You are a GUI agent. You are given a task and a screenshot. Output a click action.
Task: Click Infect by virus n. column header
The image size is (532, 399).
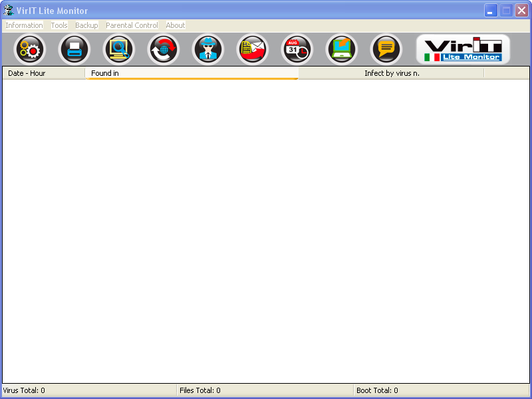click(391, 73)
